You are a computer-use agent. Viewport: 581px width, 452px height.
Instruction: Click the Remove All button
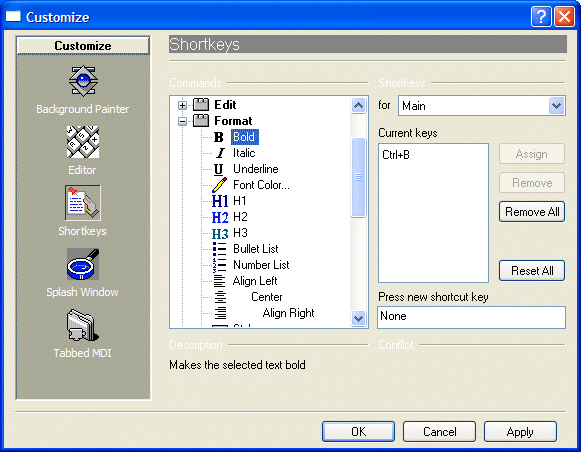532,212
